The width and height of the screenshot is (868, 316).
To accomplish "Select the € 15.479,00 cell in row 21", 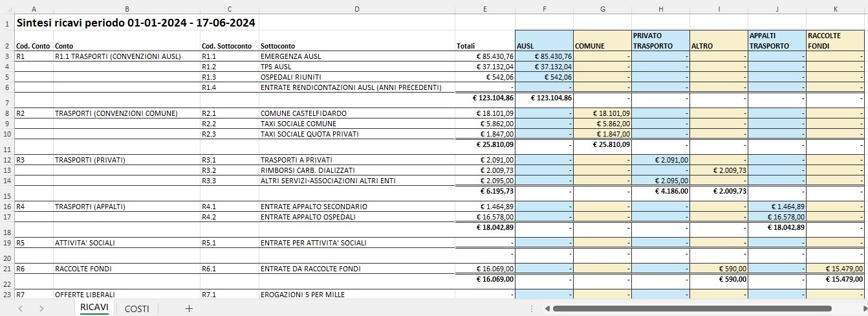I will [835, 269].
